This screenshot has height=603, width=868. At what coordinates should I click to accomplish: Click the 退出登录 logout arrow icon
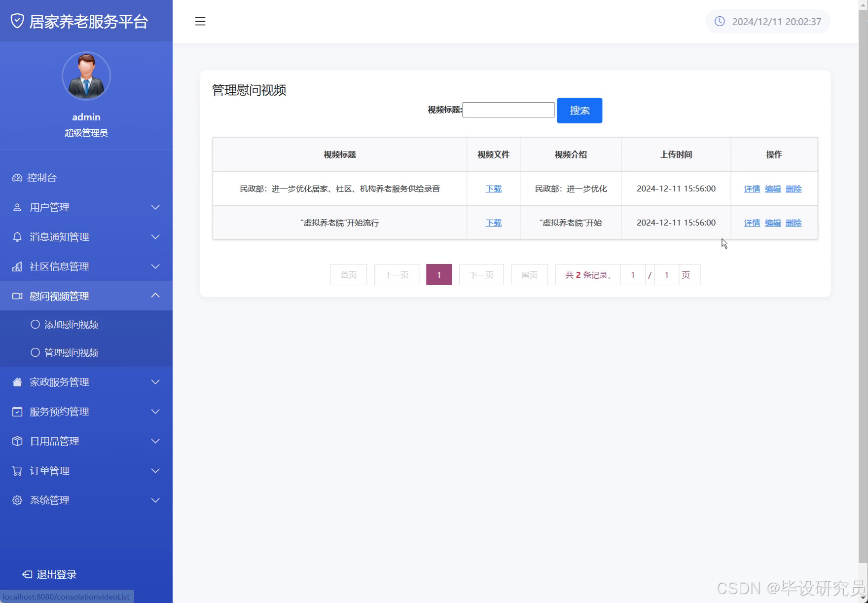tap(27, 574)
